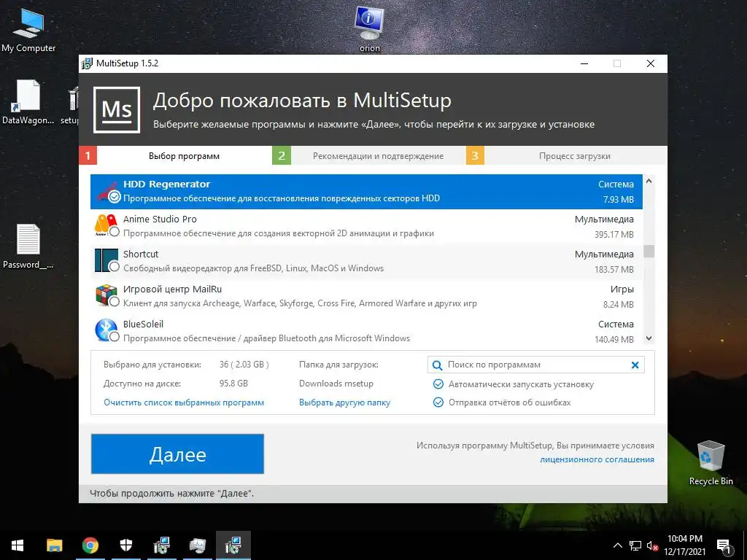Click the Ms logo in the header
Viewport: 747px width, 560px height.
tap(117, 109)
